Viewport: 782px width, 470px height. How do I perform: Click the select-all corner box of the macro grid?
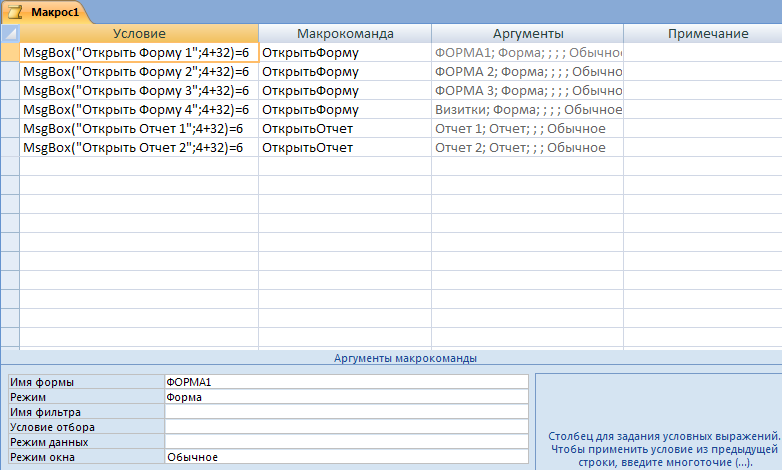click(10, 33)
